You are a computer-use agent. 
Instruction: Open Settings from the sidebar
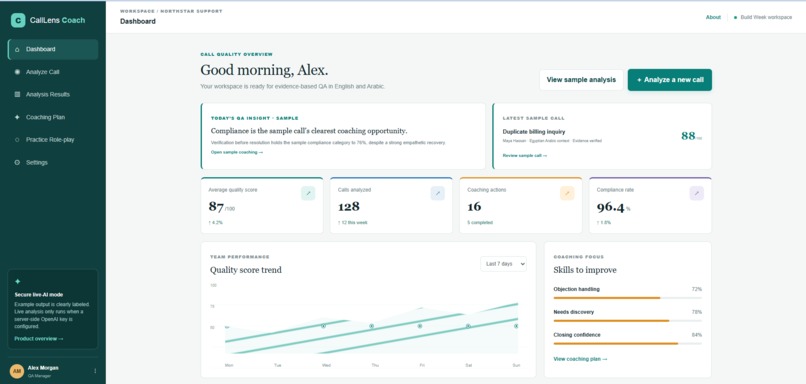(x=53, y=162)
